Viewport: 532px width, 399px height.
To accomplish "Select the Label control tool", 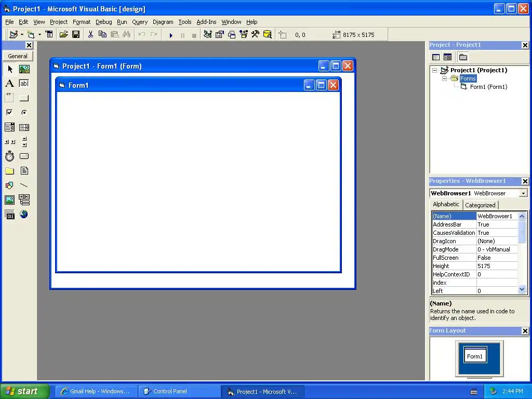I will tap(10, 84).
